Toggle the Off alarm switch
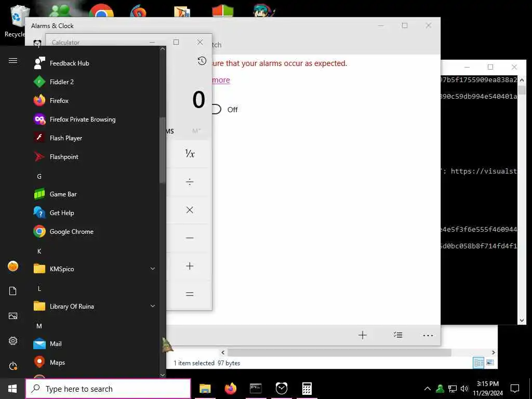 click(216, 109)
